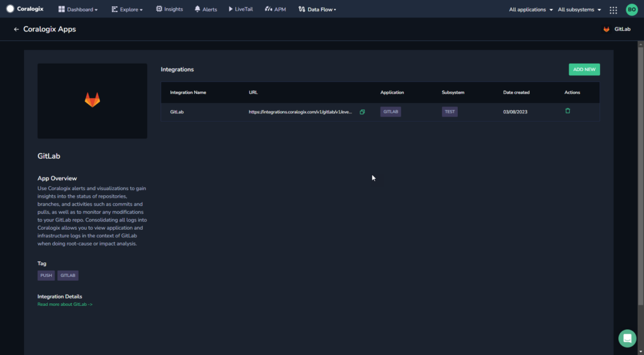Click the Dashboard grid icon
644x355 pixels.
pos(62,9)
